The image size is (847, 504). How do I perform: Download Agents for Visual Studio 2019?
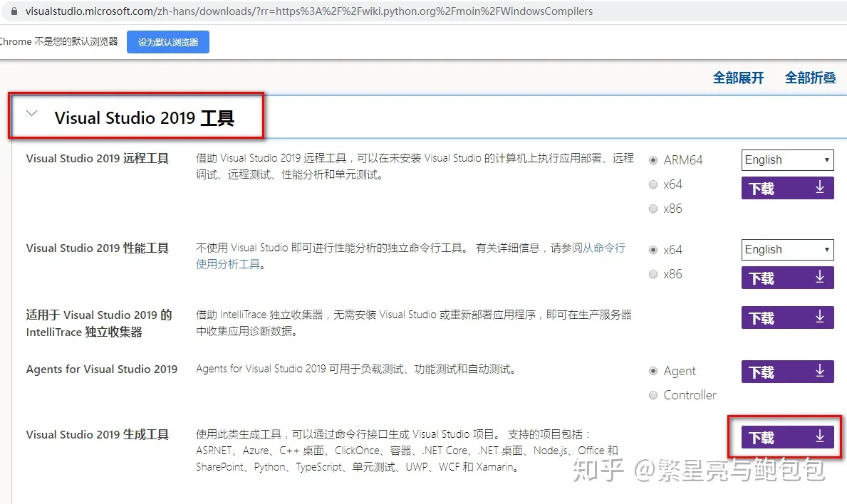click(x=787, y=372)
